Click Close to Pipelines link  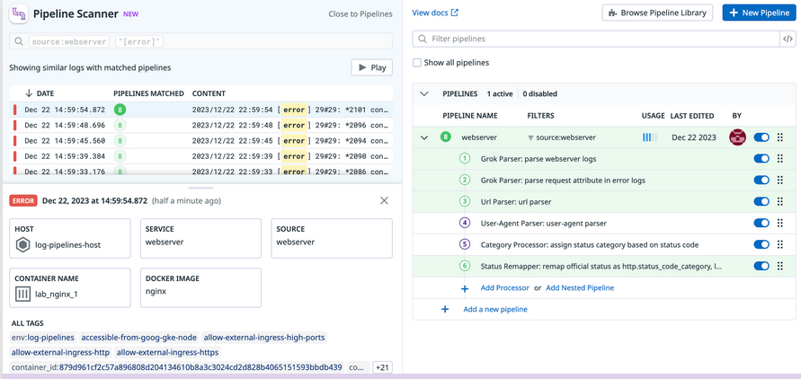[360, 14]
